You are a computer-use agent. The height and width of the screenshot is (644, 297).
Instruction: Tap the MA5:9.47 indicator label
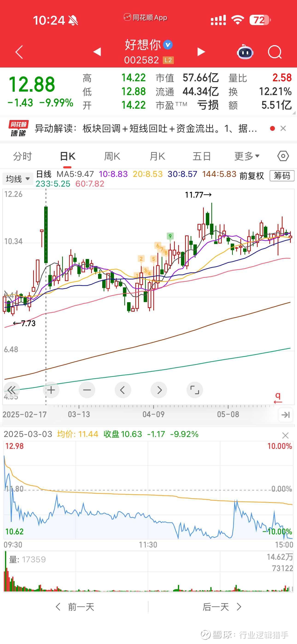(75, 174)
